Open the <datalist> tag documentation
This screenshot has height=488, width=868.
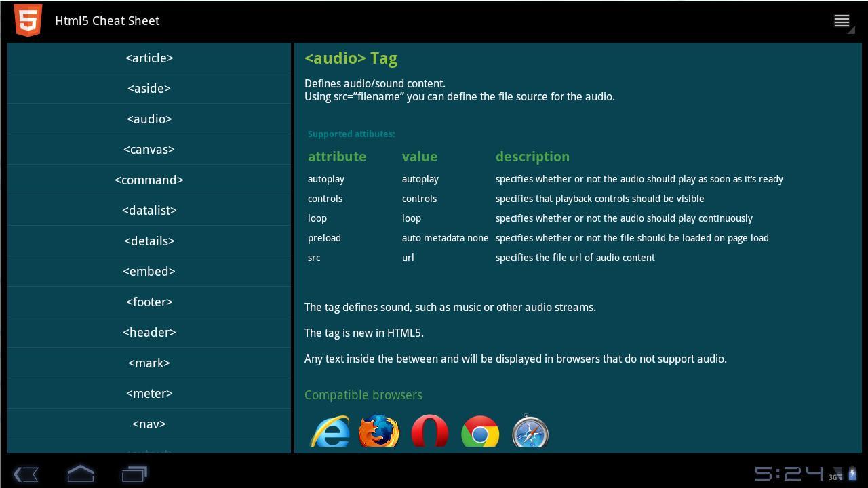pos(149,210)
